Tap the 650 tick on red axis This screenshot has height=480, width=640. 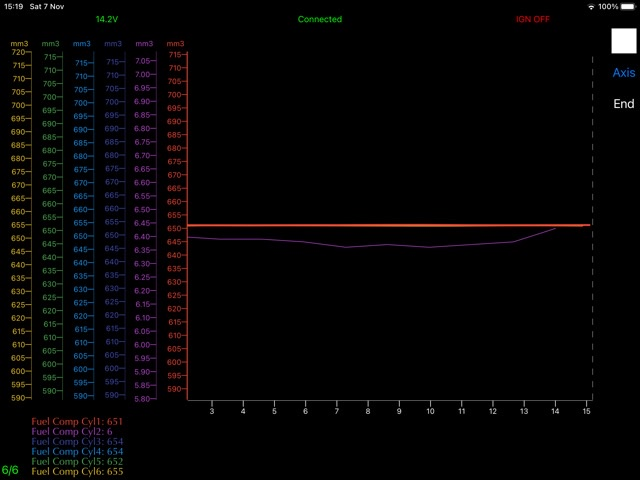(x=174, y=229)
